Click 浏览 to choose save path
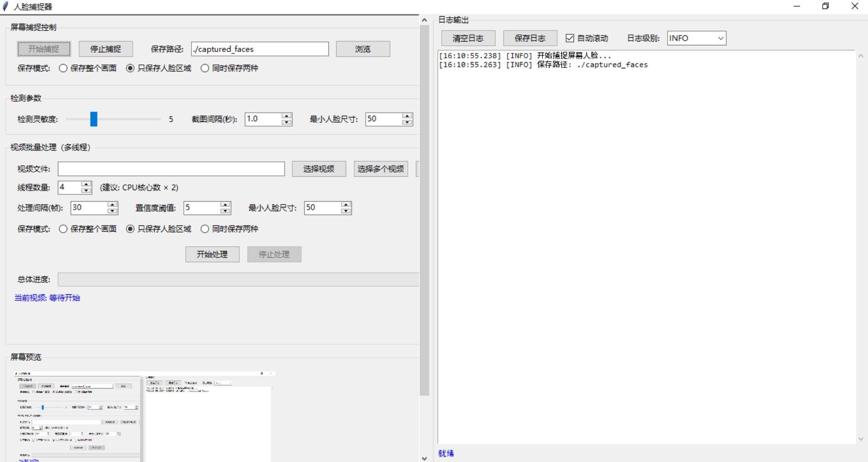Image resolution: width=868 pixels, height=462 pixels. coord(362,49)
